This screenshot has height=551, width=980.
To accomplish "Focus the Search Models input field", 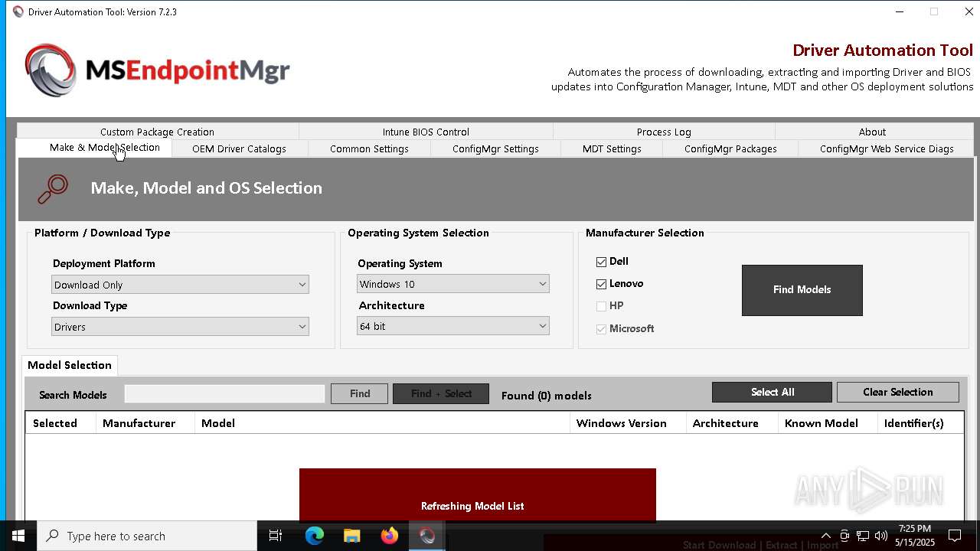I will pyautogui.click(x=225, y=393).
